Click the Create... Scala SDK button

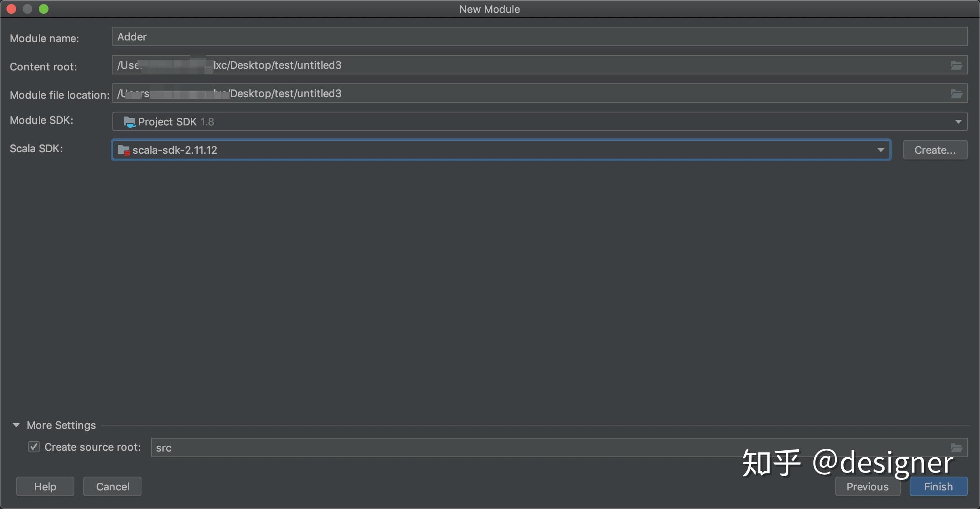(935, 150)
